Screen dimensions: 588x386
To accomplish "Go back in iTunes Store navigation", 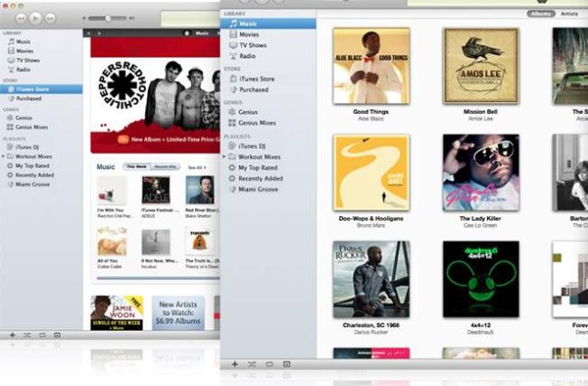I will 89,33.
